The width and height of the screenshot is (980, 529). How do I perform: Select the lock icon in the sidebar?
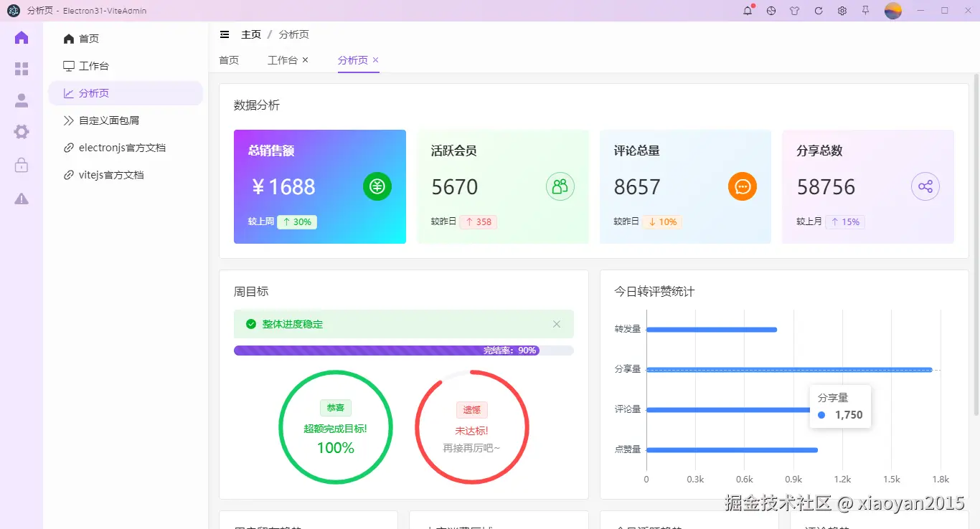(x=22, y=165)
